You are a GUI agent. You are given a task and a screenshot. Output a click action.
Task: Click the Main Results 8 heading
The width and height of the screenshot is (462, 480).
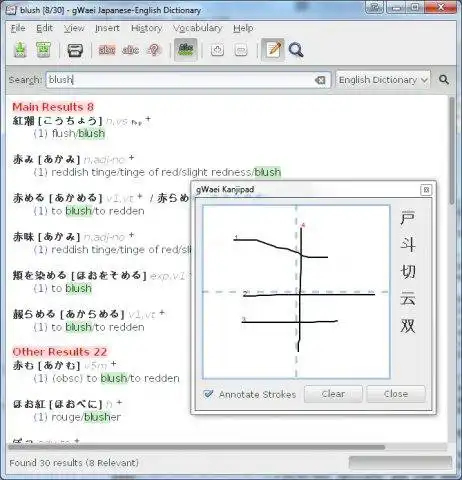(x=53, y=107)
